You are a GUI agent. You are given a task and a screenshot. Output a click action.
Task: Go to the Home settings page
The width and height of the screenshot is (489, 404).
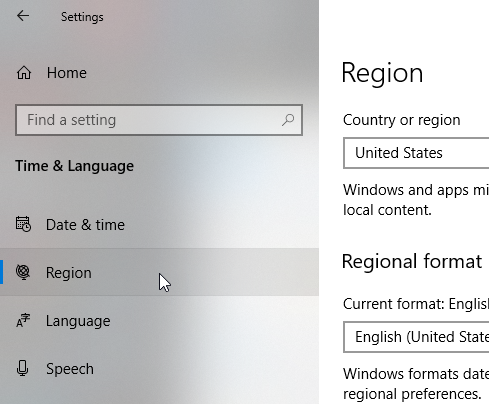pyautogui.click(x=67, y=73)
